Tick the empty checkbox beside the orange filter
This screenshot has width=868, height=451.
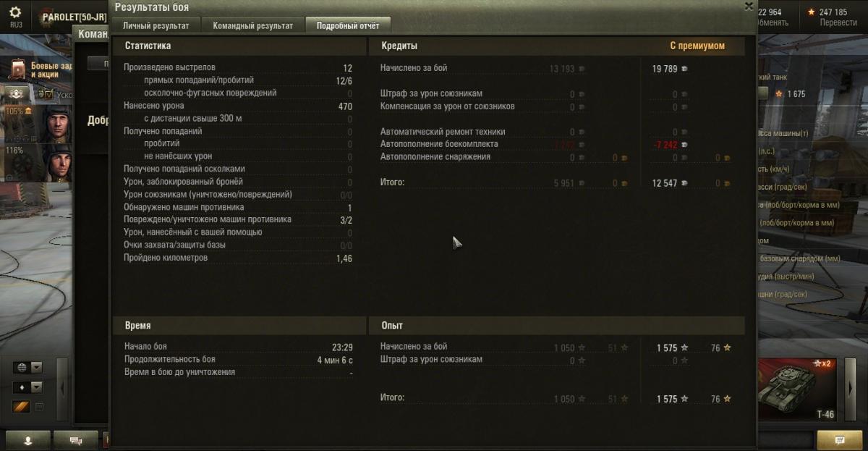(39, 407)
